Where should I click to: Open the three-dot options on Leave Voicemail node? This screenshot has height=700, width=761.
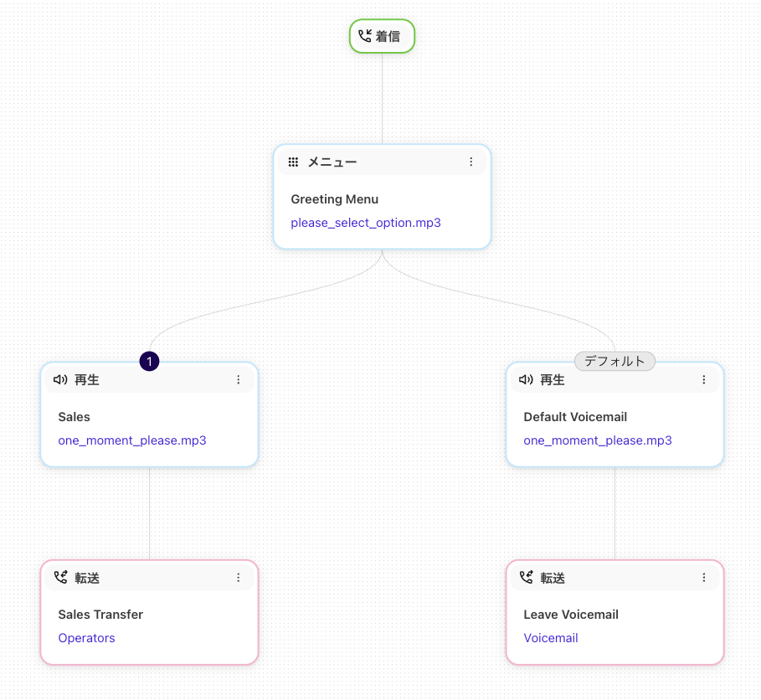(x=703, y=578)
